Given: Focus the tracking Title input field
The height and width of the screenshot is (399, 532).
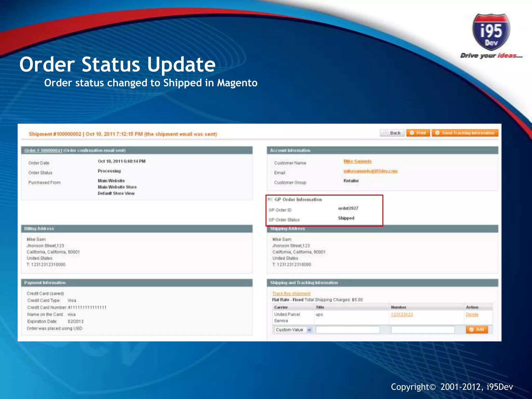Looking at the screenshot, I should 348,330.
